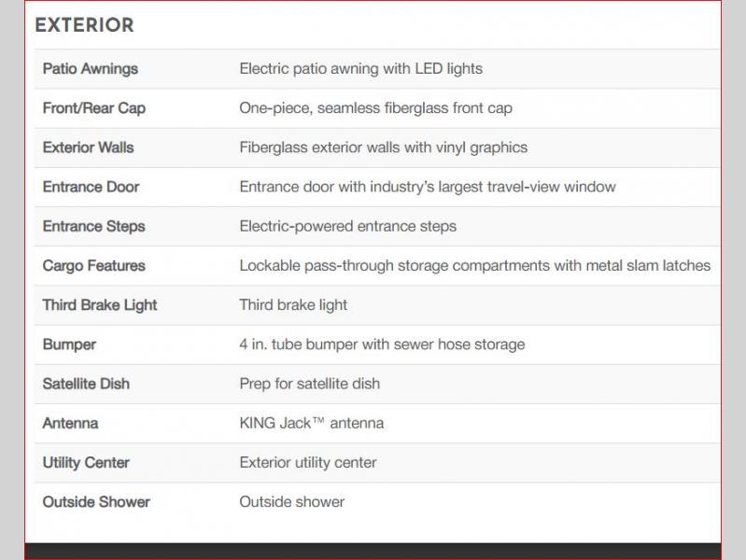
Task: Click the electric patio awning description text
Action: [x=360, y=69]
